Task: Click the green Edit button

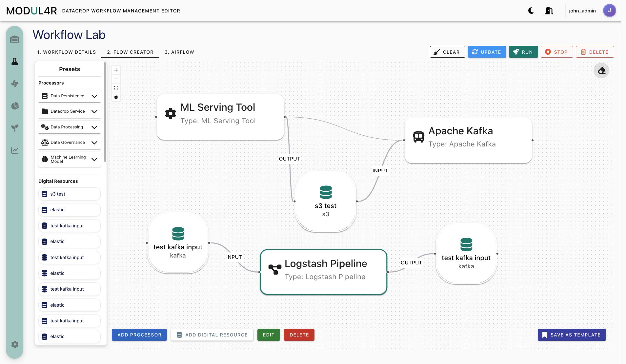Action: [x=269, y=335]
